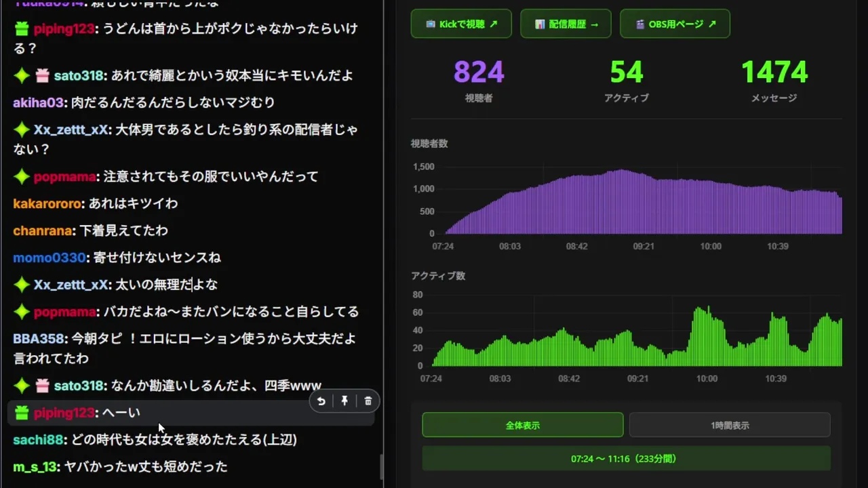Open 配信履歴 button
Image resolution: width=868 pixels, height=488 pixels.
(566, 24)
